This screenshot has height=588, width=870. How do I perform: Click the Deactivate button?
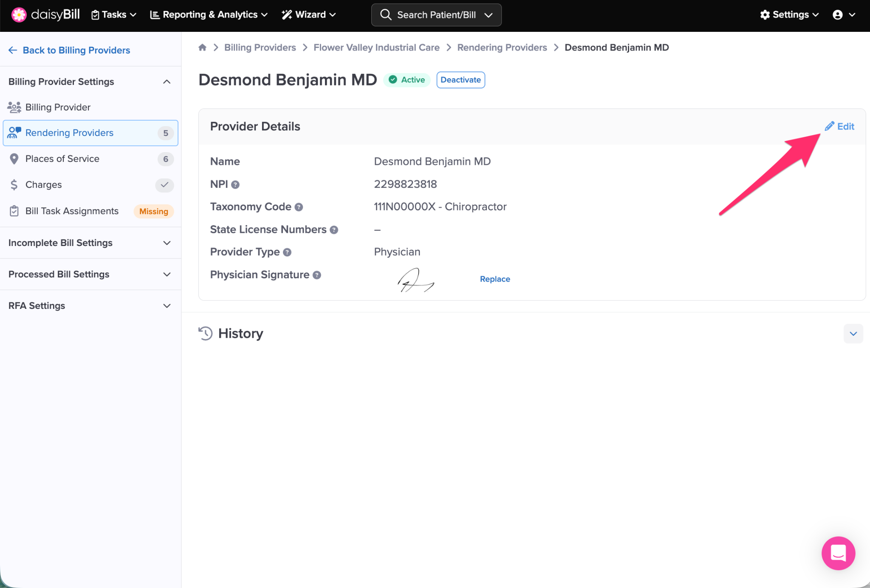(460, 80)
